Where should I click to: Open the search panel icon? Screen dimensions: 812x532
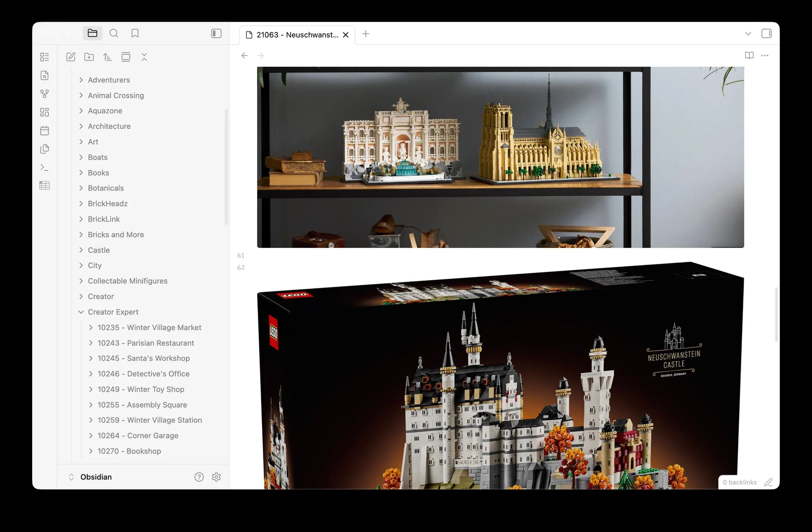114,33
